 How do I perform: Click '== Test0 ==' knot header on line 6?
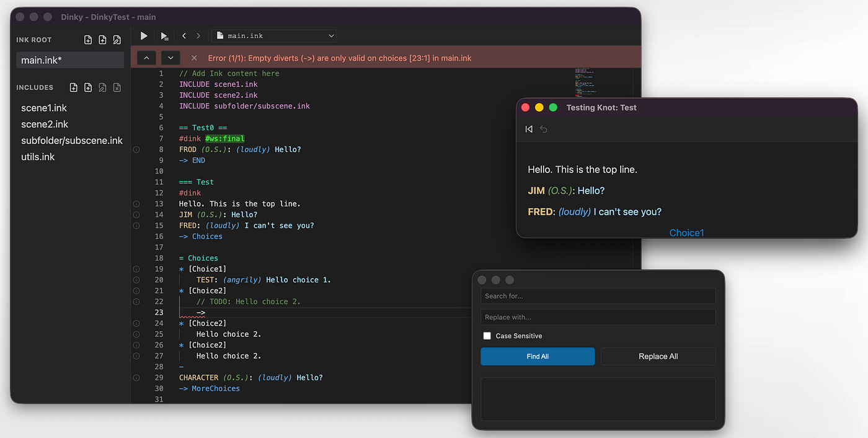[203, 128]
